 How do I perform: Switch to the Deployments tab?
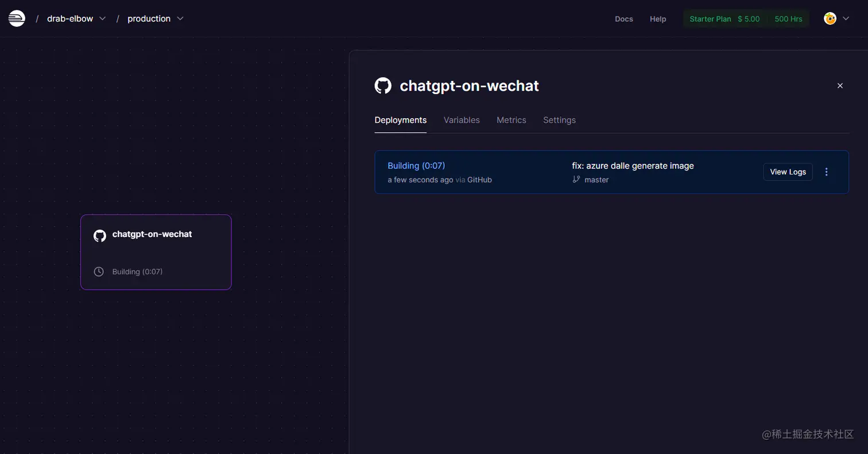coord(401,120)
